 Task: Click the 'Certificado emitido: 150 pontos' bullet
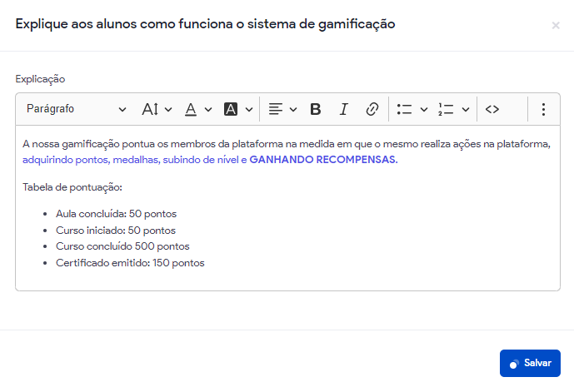(x=130, y=263)
